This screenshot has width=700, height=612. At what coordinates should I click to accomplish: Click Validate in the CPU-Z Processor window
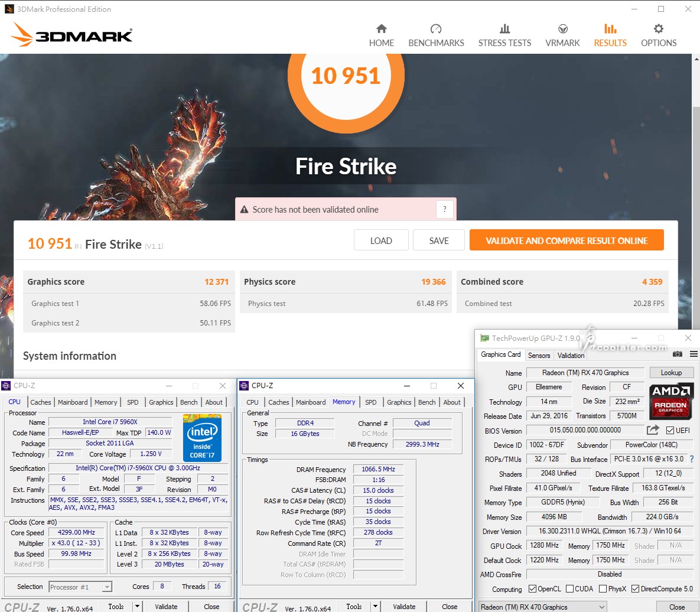[x=166, y=606]
